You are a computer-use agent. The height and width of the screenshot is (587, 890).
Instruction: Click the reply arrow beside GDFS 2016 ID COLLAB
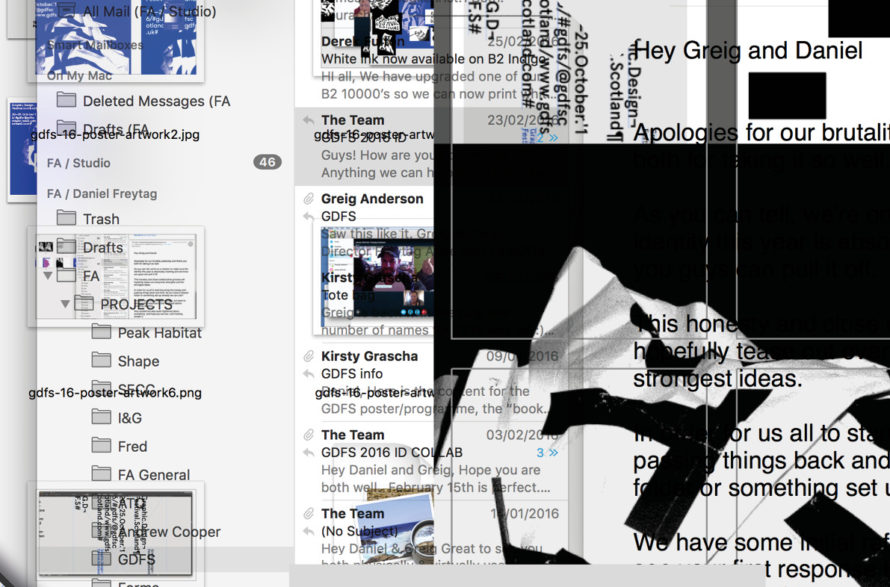(x=308, y=452)
